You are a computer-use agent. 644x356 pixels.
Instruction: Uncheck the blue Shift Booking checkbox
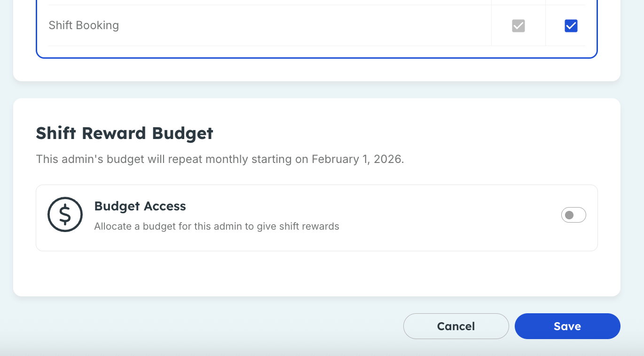click(x=571, y=26)
